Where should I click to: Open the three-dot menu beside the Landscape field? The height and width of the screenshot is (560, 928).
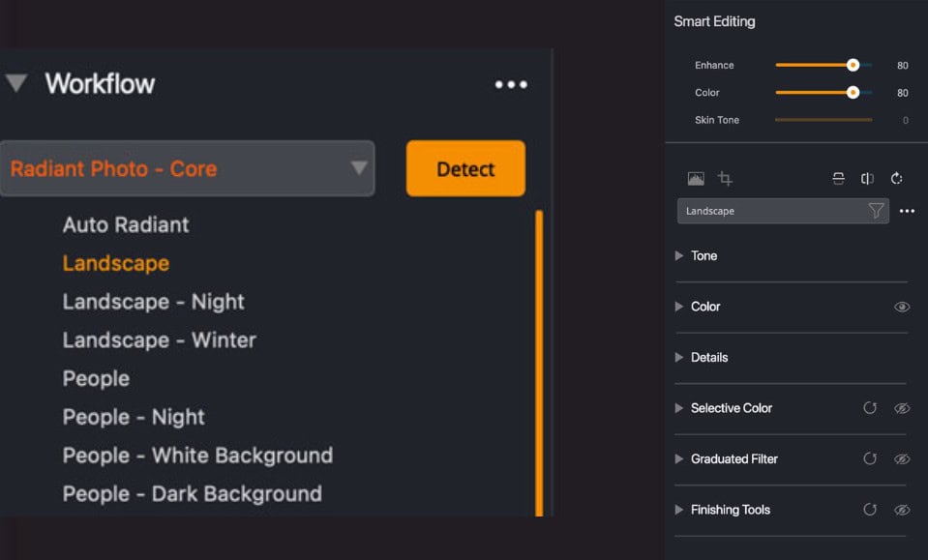907,211
